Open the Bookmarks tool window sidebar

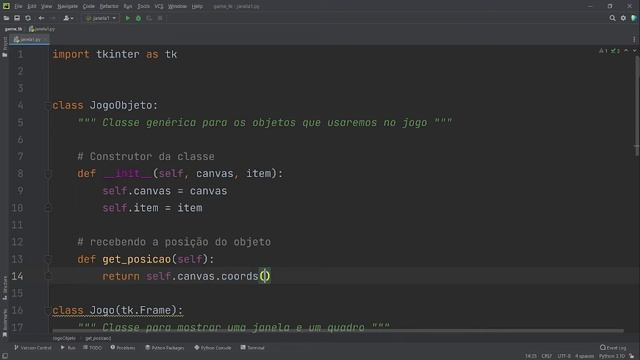click(x=5, y=323)
